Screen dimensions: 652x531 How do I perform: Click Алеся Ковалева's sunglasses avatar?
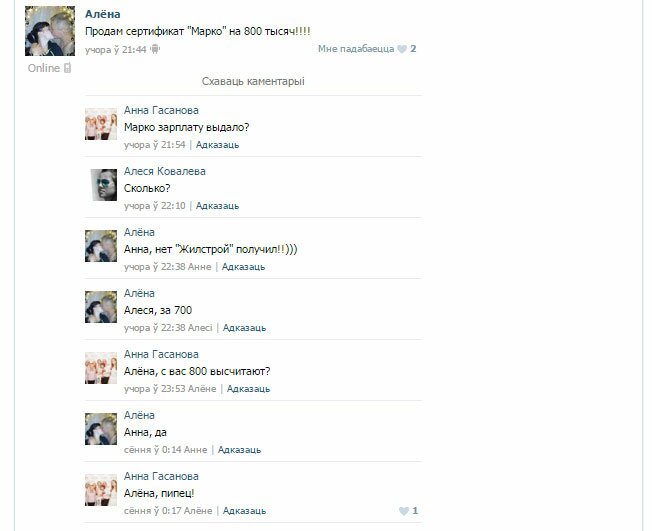coord(104,185)
